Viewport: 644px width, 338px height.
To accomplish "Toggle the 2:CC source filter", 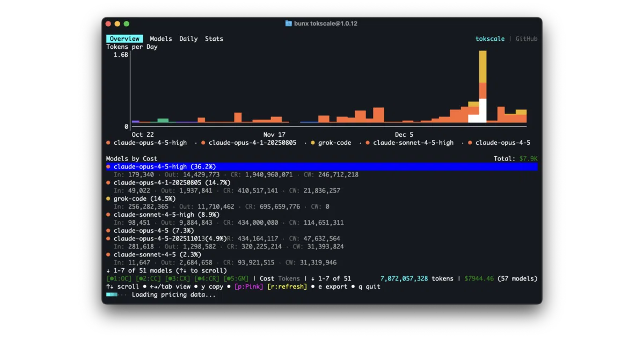I will (149, 278).
